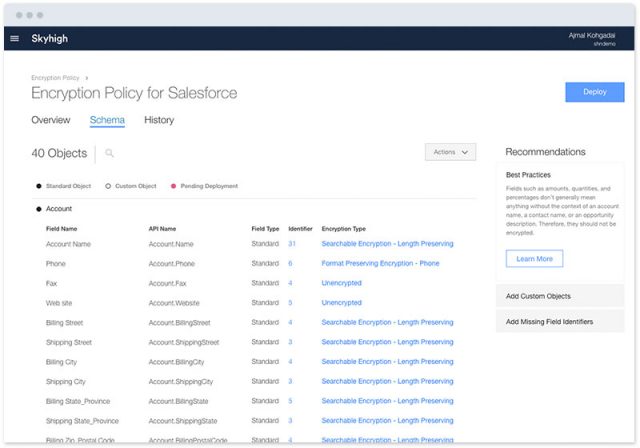Click identifier 3 for Shipping State_Province
This screenshot has width=640, height=448.
tap(290, 420)
